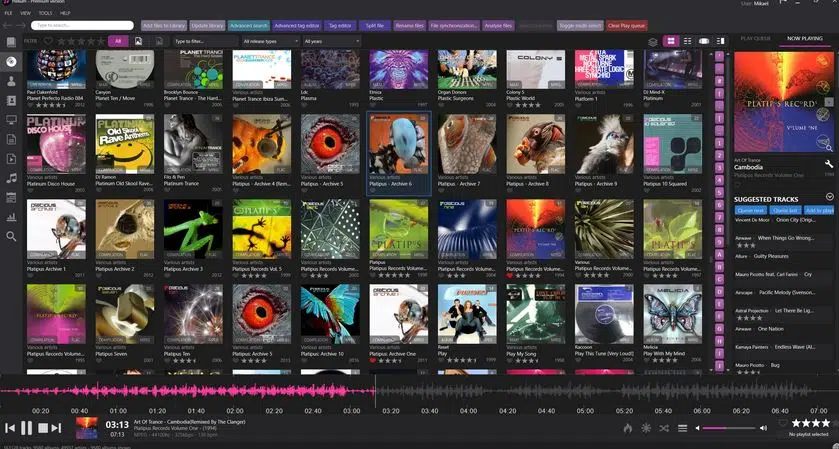Go forward with the right navigation arrow

[20, 25]
